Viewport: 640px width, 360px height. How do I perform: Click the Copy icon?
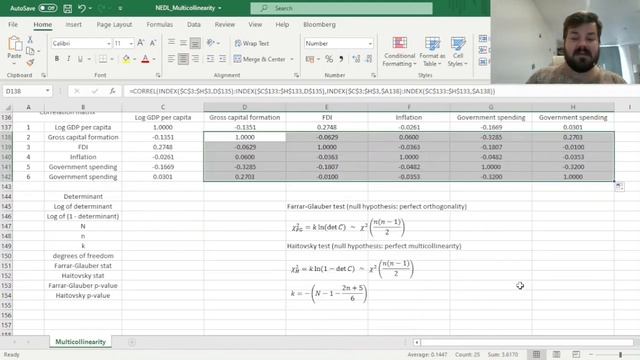click(x=30, y=51)
